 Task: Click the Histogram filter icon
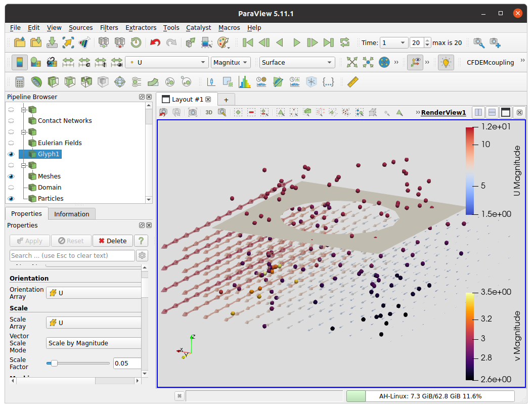click(244, 82)
